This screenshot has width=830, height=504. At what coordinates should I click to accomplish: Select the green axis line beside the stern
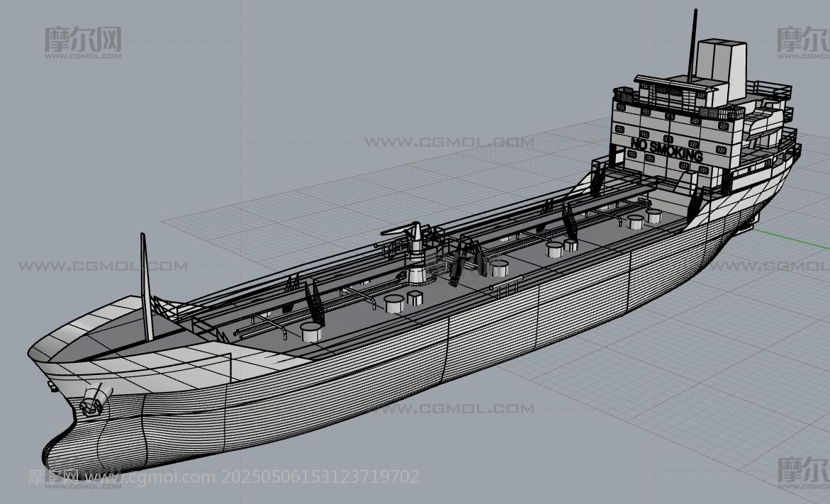[x=791, y=240]
